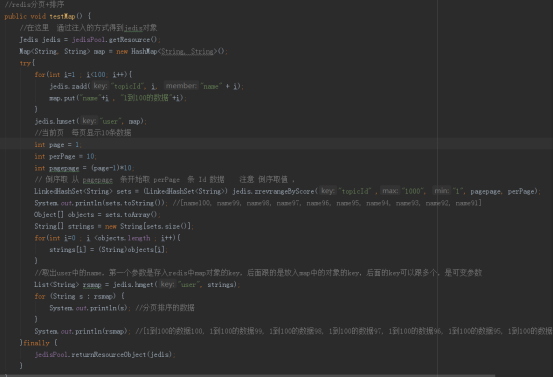Screen dimensions: 553x377
Task: Click the zrevrangeByScore method call
Action: [284, 191]
